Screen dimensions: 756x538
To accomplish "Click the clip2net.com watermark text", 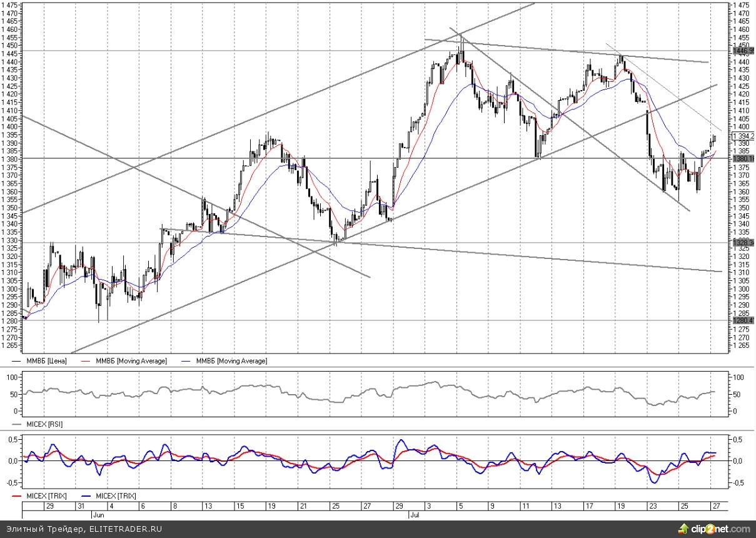I will coord(719,529).
